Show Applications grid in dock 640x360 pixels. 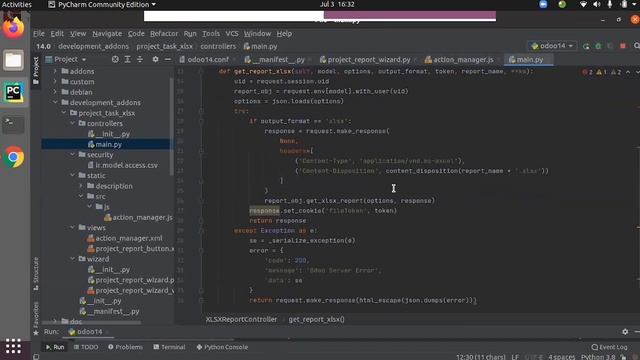tap(13, 346)
